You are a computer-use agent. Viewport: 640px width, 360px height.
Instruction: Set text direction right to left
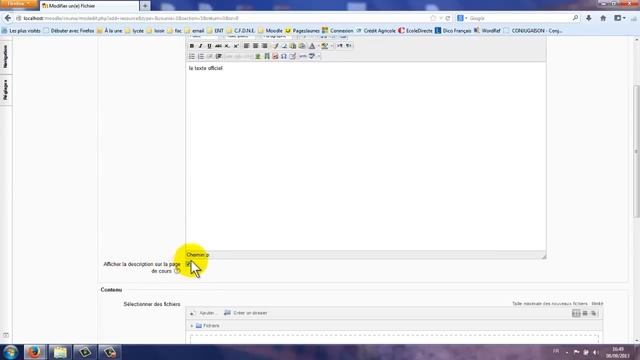coord(349,46)
